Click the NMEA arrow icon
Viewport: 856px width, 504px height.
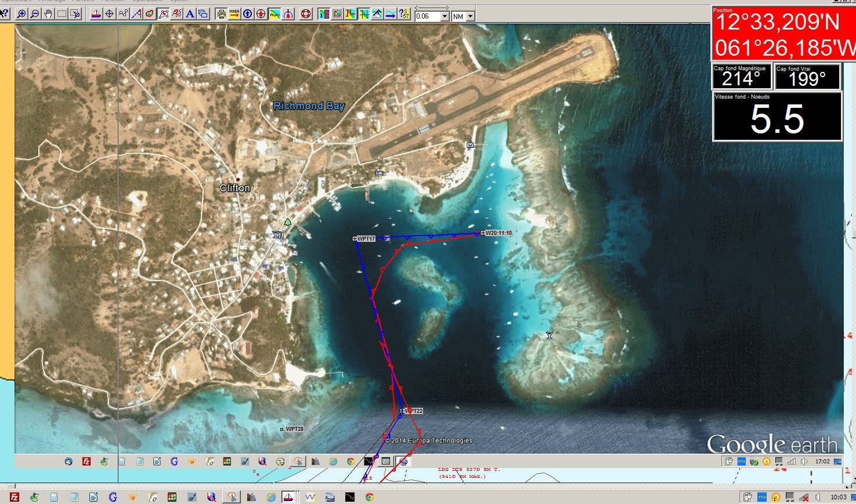pos(234,14)
